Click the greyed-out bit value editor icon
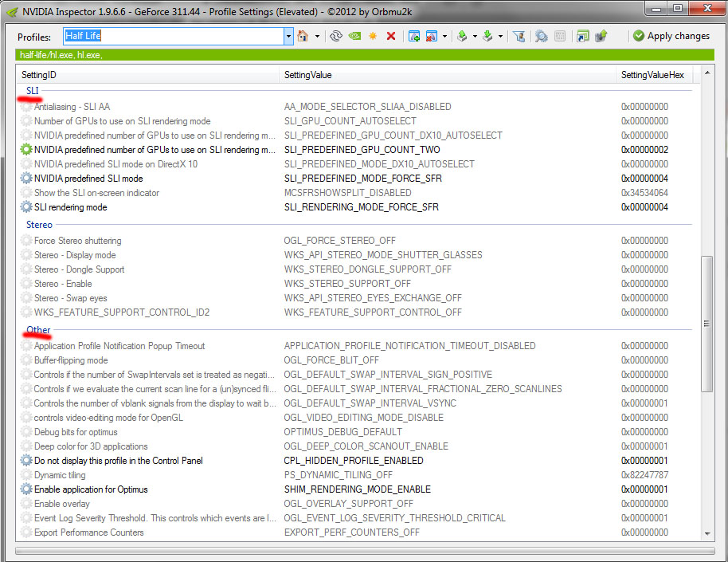 (x=560, y=36)
